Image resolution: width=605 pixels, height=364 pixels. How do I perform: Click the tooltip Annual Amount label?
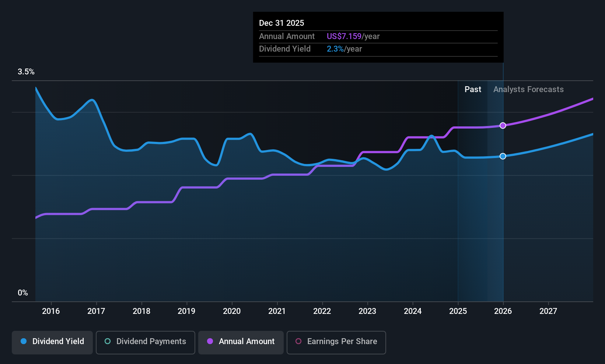pos(287,36)
